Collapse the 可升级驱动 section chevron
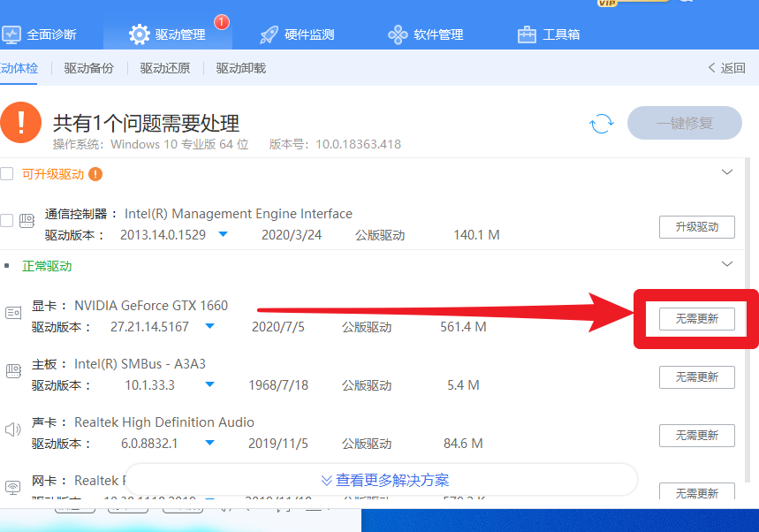 tap(727, 172)
